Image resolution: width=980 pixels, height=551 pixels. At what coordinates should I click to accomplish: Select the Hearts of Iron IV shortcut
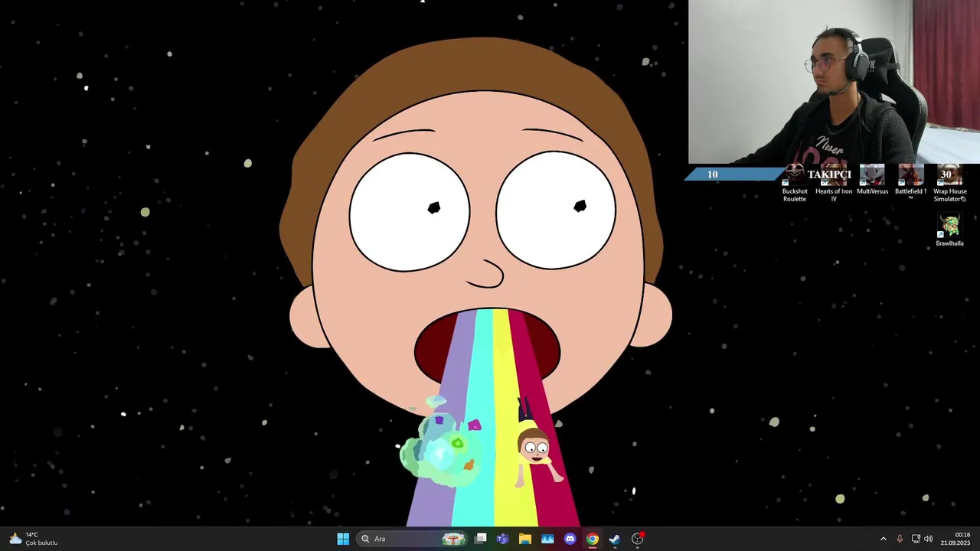coord(834,184)
